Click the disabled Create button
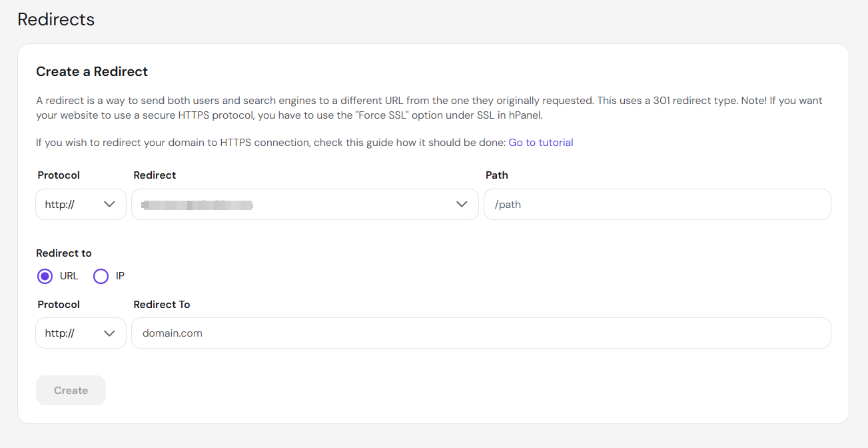The width and height of the screenshot is (868, 448). click(x=71, y=391)
